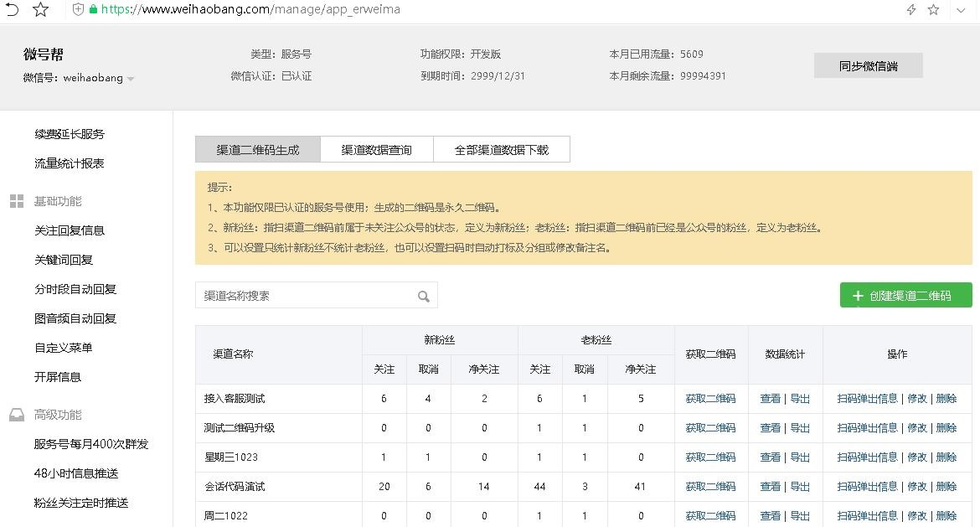Click 查看 link in 接入客服测试 row
Viewport: 980px width, 527px height.
click(x=770, y=398)
